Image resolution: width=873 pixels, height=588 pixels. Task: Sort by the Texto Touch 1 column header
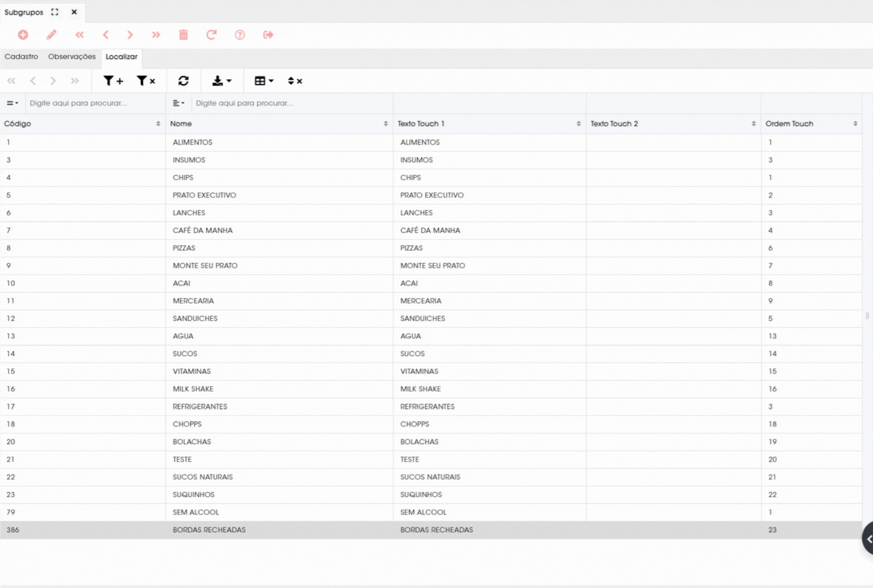point(489,123)
